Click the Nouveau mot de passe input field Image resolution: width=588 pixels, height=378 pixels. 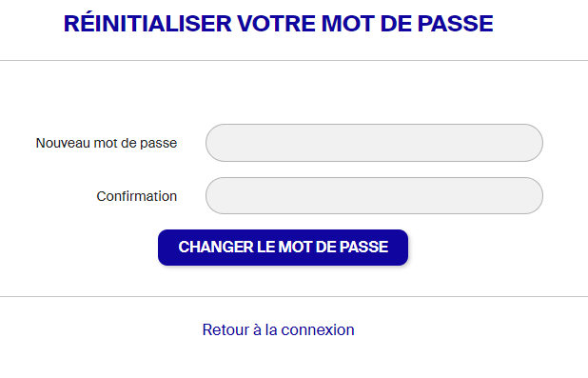[x=374, y=143]
